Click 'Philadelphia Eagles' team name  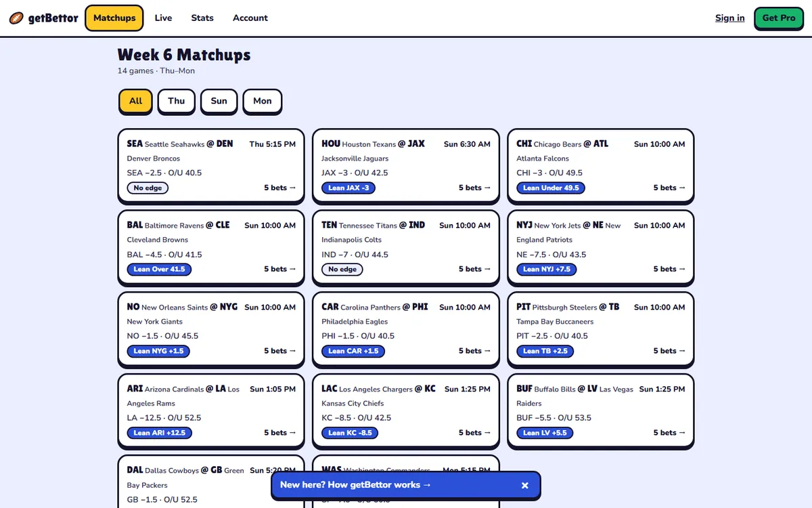click(x=355, y=322)
